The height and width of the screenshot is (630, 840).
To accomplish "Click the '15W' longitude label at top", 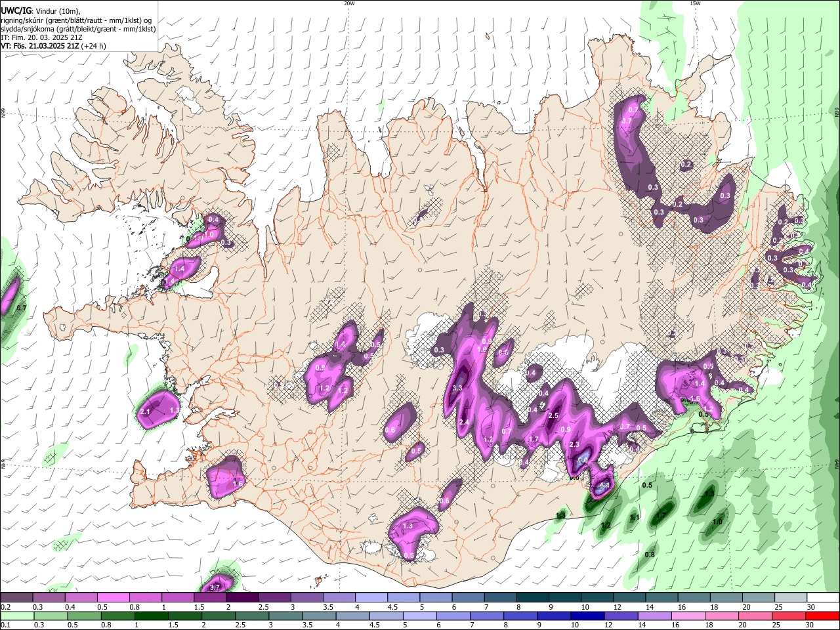I will pos(695,3).
